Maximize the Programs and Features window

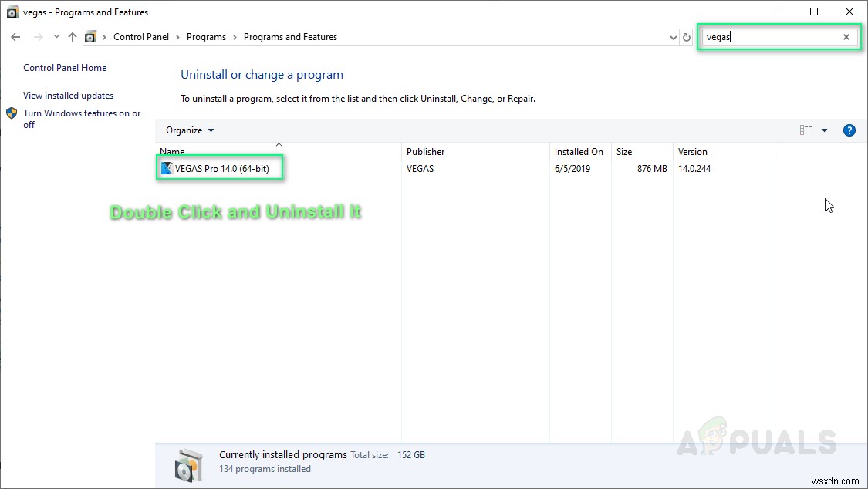814,12
